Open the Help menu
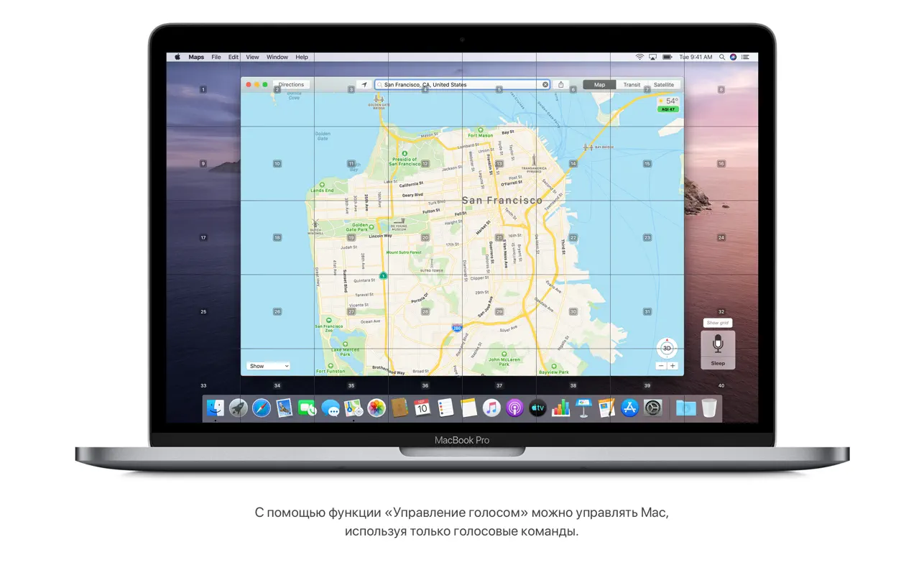924x578 pixels. 302,57
